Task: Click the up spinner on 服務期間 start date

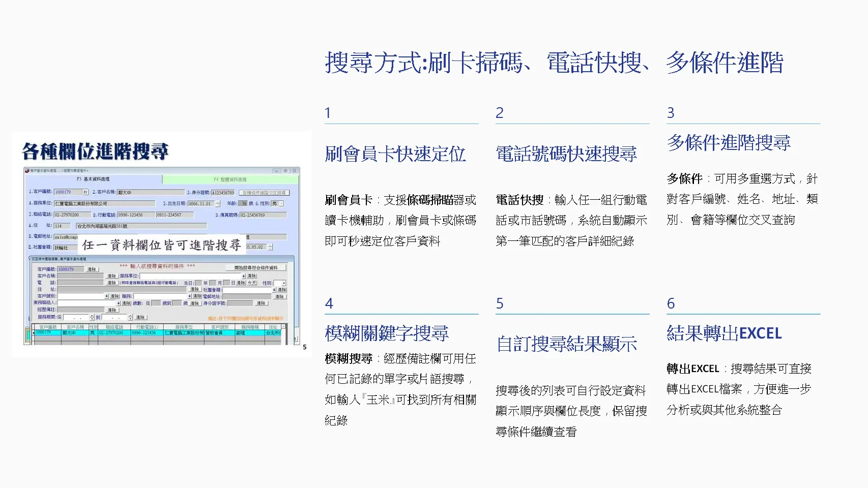Action: coord(92,316)
